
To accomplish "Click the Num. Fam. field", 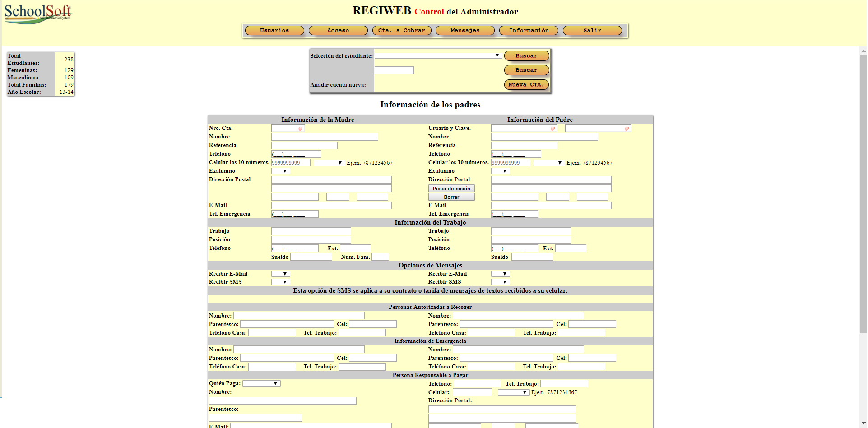I will pos(380,257).
